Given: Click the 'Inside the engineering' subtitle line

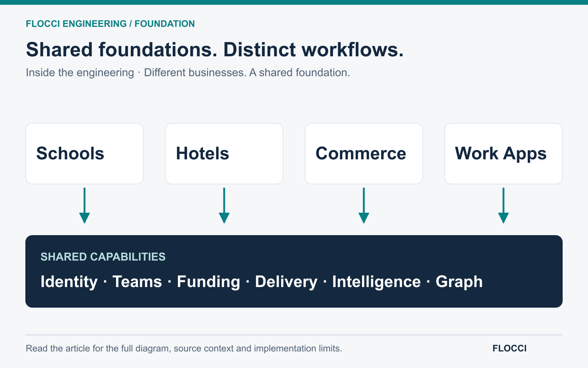Looking at the screenshot, I should tap(188, 72).
